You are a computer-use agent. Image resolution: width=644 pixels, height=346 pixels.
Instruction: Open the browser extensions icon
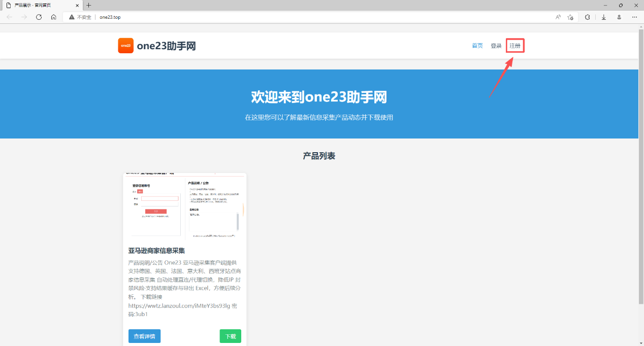click(x=588, y=17)
